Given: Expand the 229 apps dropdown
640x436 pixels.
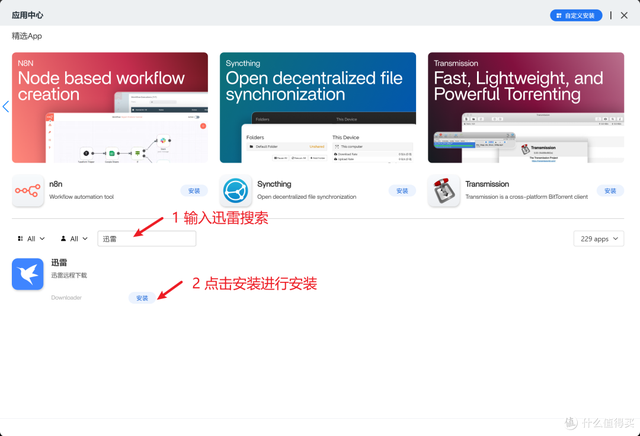Looking at the screenshot, I should tap(599, 239).
